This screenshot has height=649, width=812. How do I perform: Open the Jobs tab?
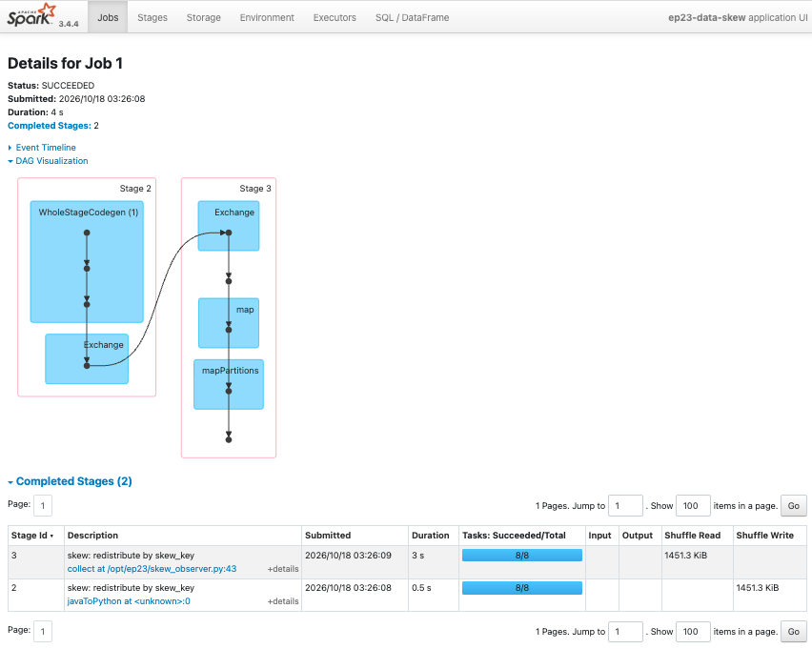pos(108,17)
